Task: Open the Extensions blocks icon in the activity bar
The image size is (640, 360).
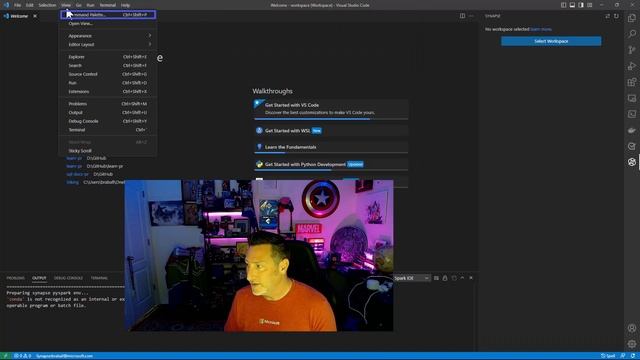Action: point(632,82)
